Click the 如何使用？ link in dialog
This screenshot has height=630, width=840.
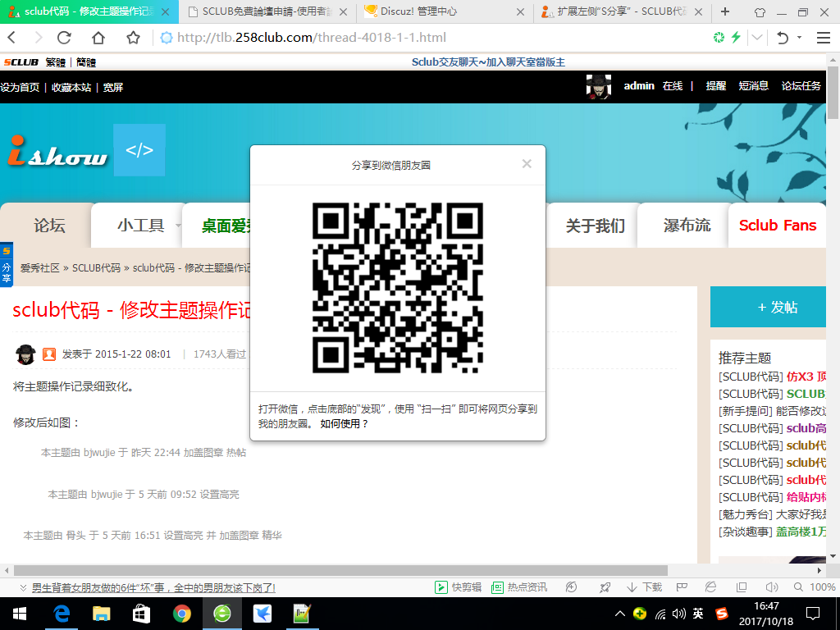[344, 424]
